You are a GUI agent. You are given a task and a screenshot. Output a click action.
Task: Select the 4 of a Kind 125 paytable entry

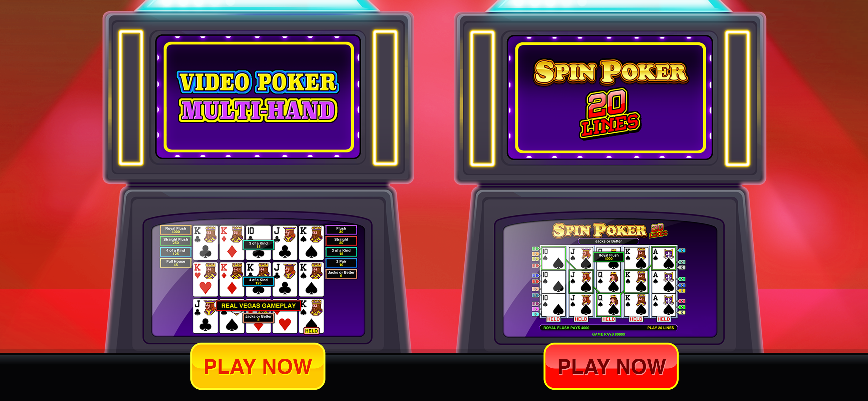pyautogui.click(x=176, y=252)
